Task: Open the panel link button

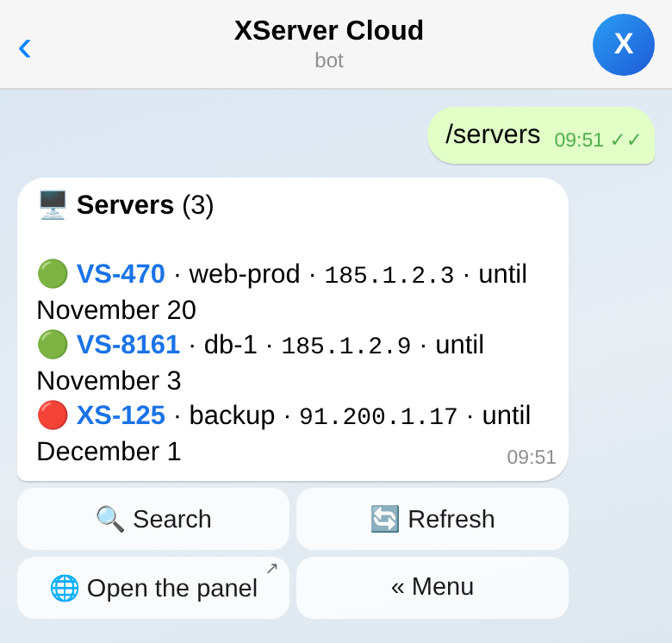Action: point(153,588)
